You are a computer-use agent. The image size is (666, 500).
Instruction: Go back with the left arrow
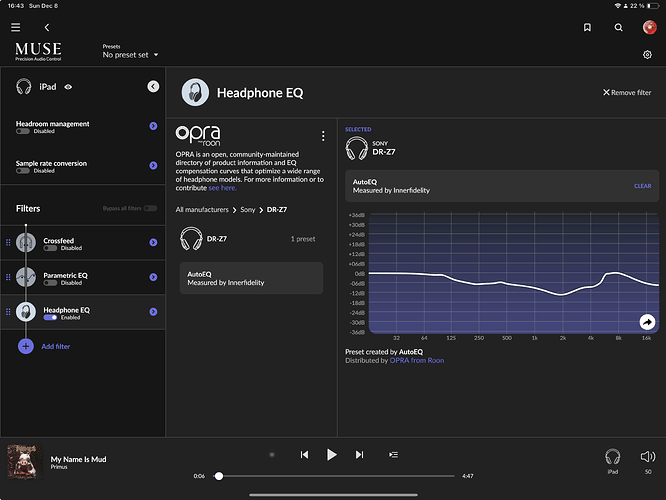tap(47, 28)
